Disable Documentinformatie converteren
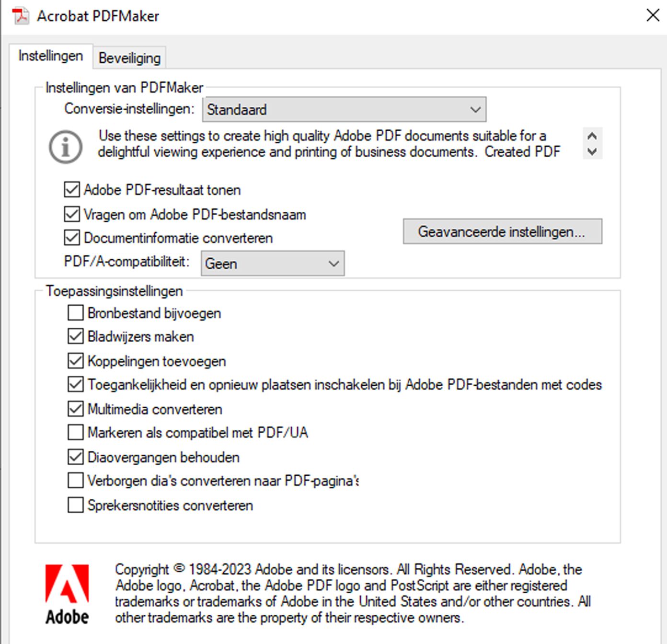Viewport: 667px width, 644px height. pos(72,238)
